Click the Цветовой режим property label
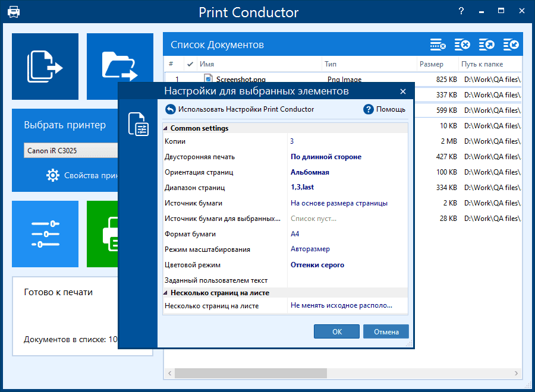Screen dimensions: 535x392 pos(193,265)
